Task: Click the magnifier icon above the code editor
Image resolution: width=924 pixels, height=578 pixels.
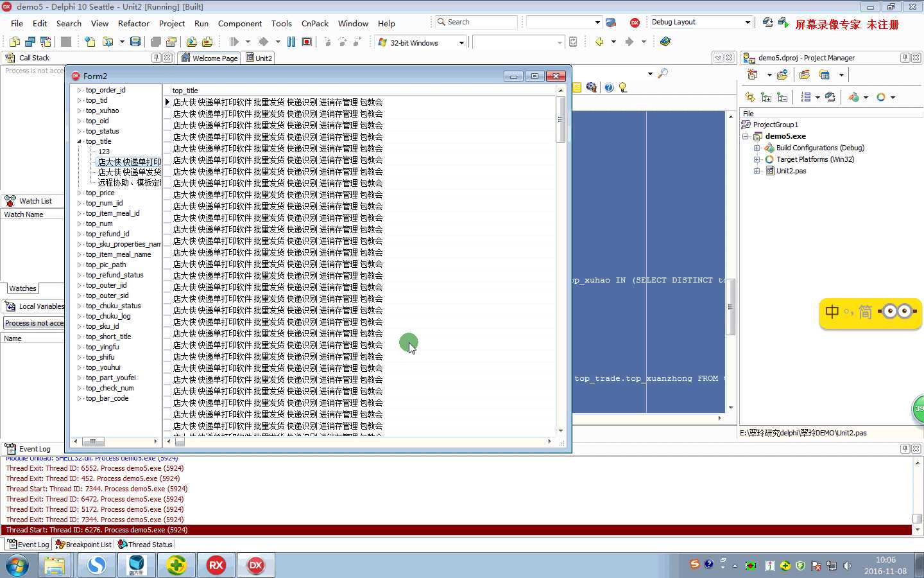Action: [x=663, y=73]
